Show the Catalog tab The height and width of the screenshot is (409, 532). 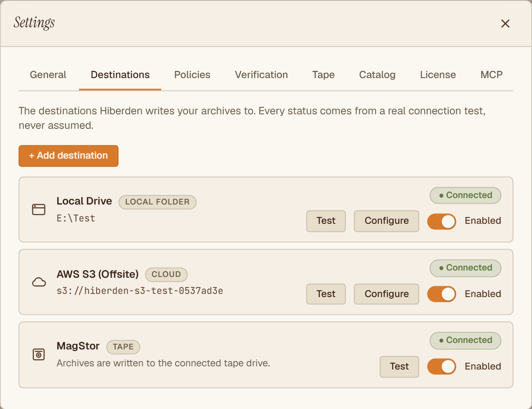pos(377,75)
